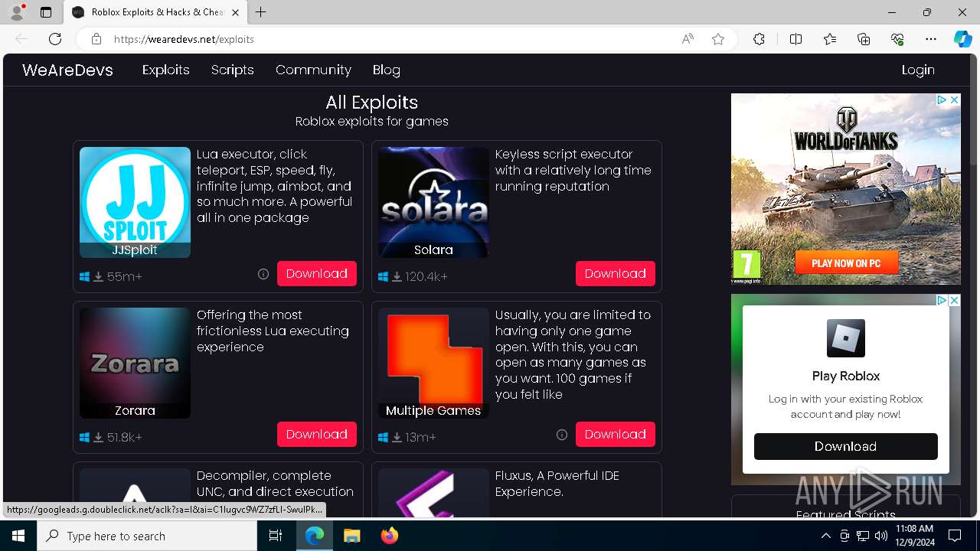980x551 pixels.
Task: Open Microsoft Edge from the taskbar
Action: (x=315, y=536)
